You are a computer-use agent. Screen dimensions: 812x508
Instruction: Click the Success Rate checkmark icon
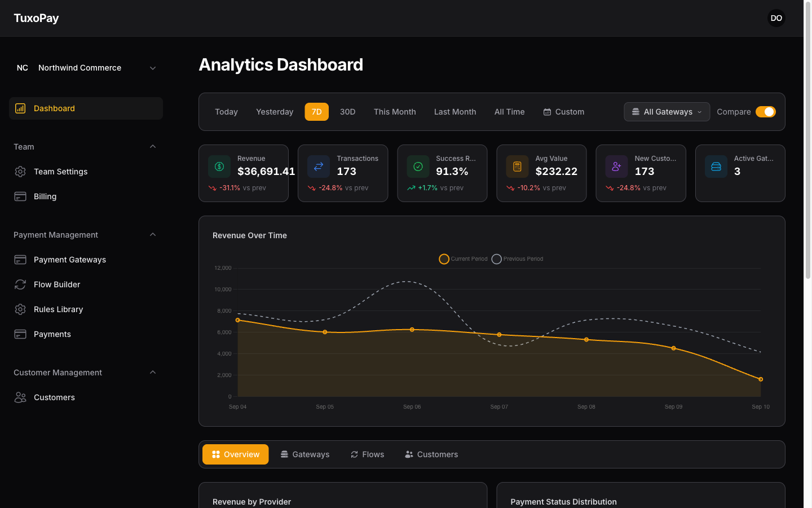(x=418, y=167)
